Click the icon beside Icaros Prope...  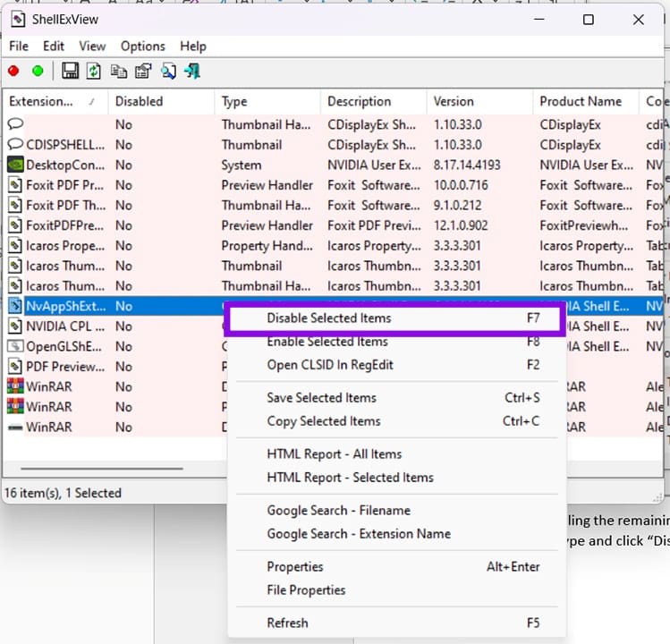click(15, 246)
